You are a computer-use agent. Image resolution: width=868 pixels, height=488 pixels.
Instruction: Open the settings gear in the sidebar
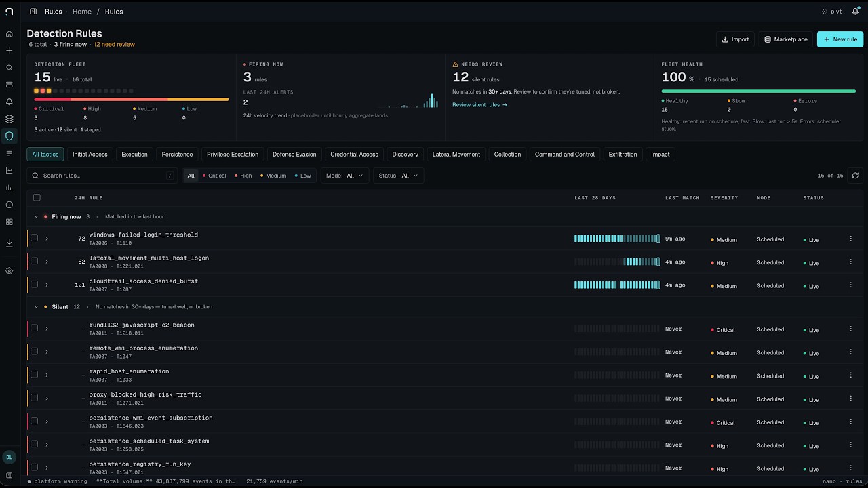click(9, 270)
